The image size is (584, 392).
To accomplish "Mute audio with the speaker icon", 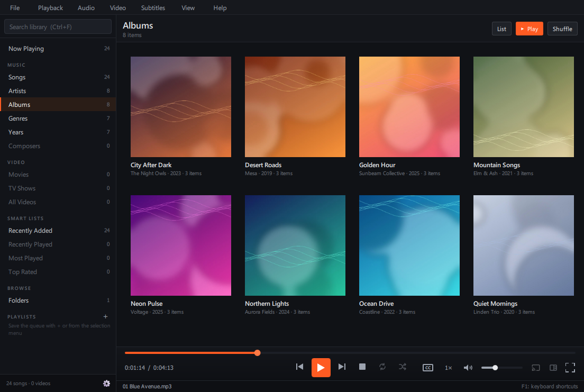I will [x=468, y=368].
